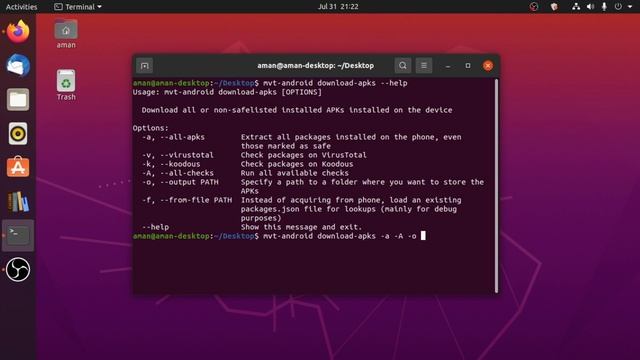The width and height of the screenshot is (640, 360).
Task: Open the aman home folder on desktop
Action: coord(66,34)
